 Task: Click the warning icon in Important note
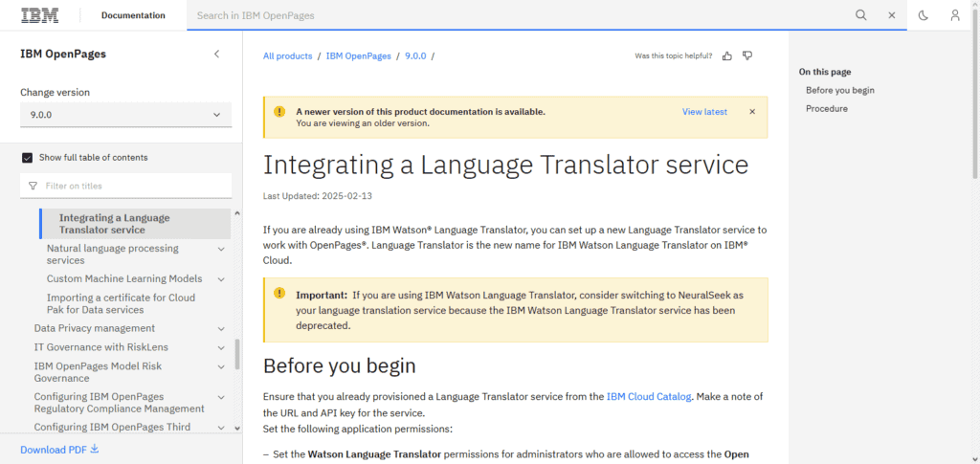279,294
